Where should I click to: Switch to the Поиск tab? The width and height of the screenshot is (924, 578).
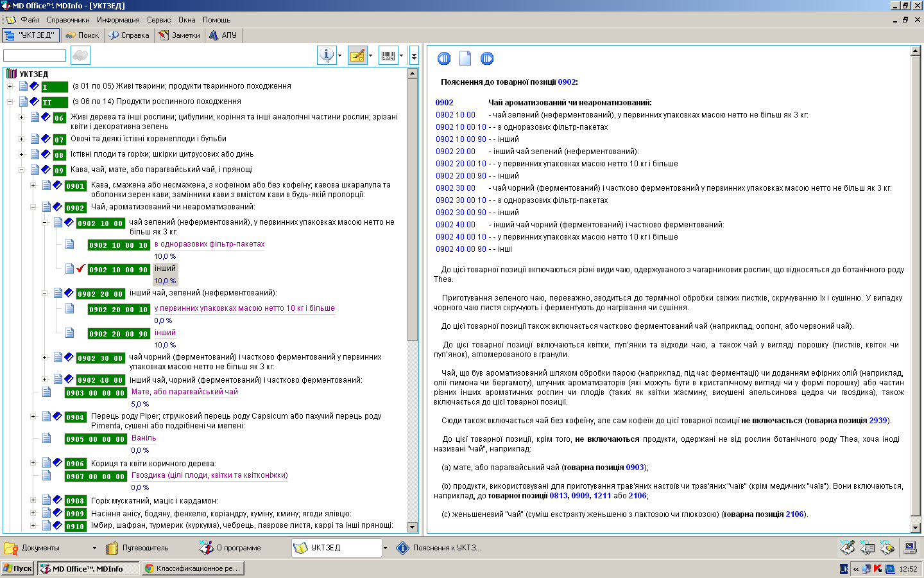pos(82,35)
